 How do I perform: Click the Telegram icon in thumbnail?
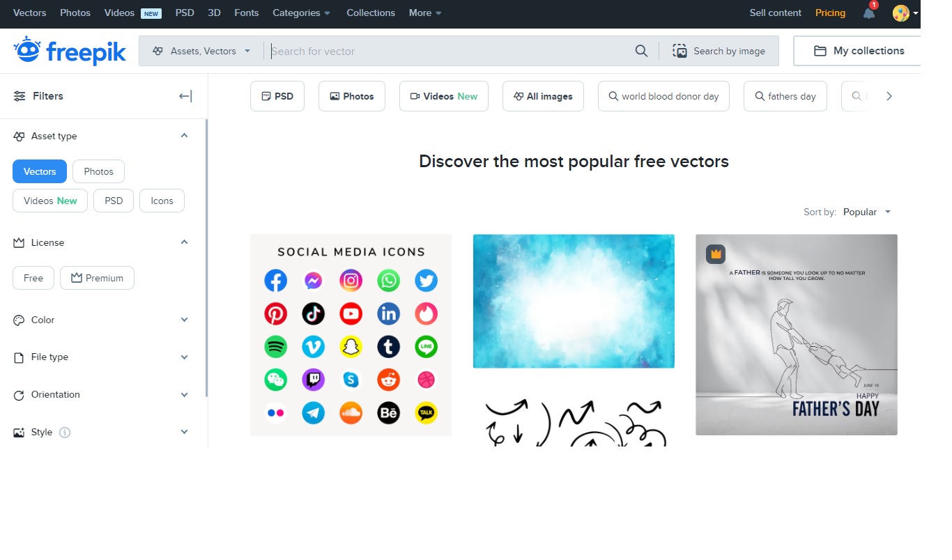pos(314,413)
